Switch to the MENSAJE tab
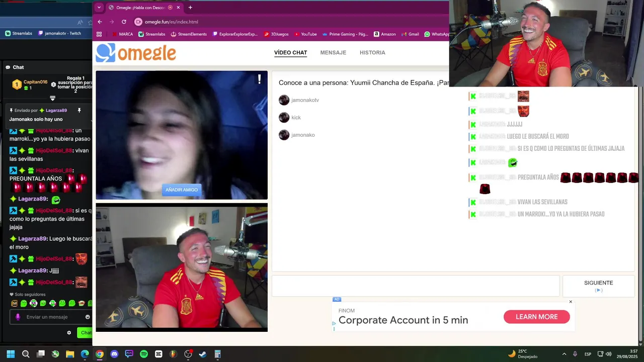The height and width of the screenshot is (362, 644). (333, 52)
